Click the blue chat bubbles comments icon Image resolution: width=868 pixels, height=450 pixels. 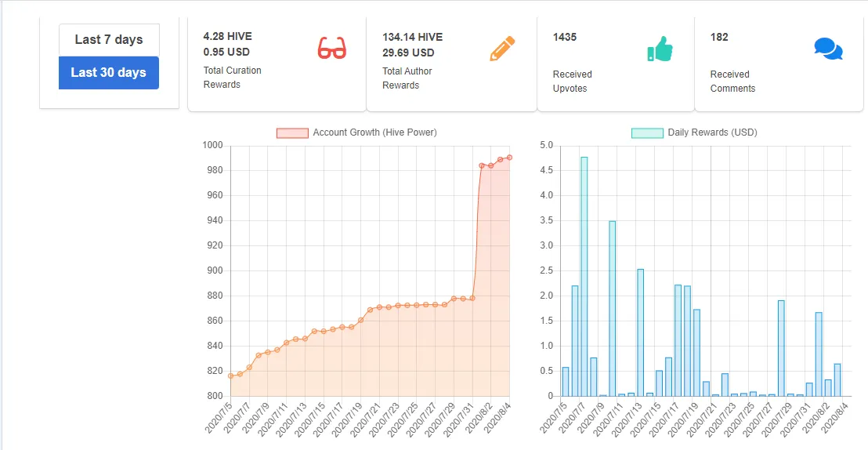coord(828,49)
